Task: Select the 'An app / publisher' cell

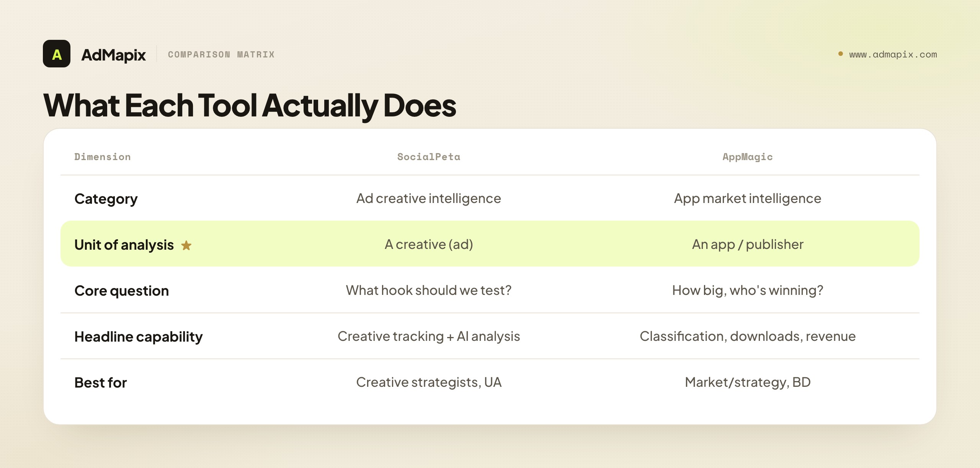Action: (748, 244)
